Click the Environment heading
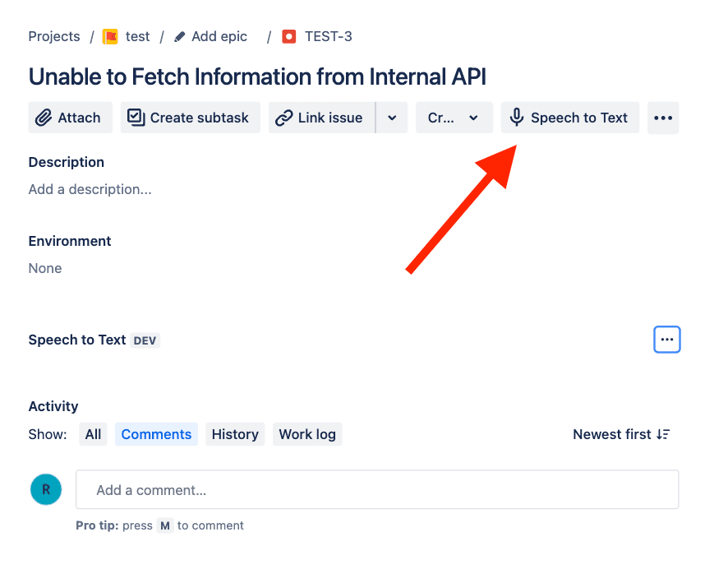The width and height of the screenshot is (728, 569). [x=70, y=241]
